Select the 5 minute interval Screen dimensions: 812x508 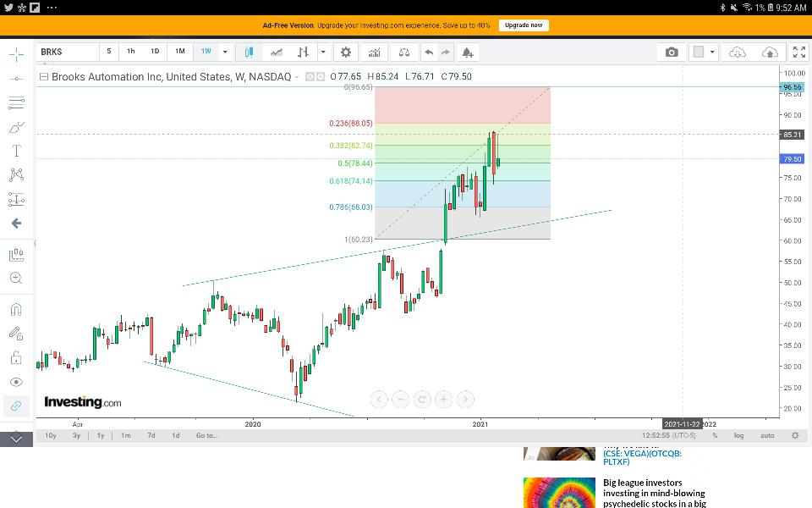pyautogui.click(x=109, y=52)
